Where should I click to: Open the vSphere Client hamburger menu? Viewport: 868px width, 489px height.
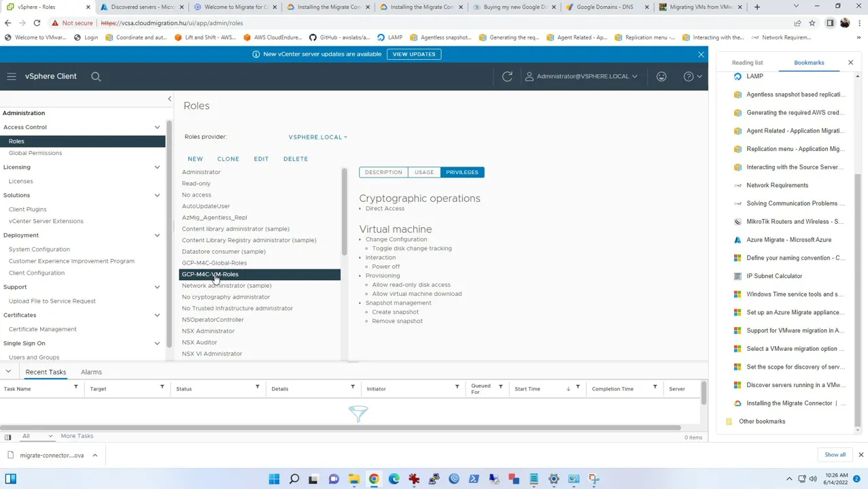pyautogui.click(x=12, y=76)
